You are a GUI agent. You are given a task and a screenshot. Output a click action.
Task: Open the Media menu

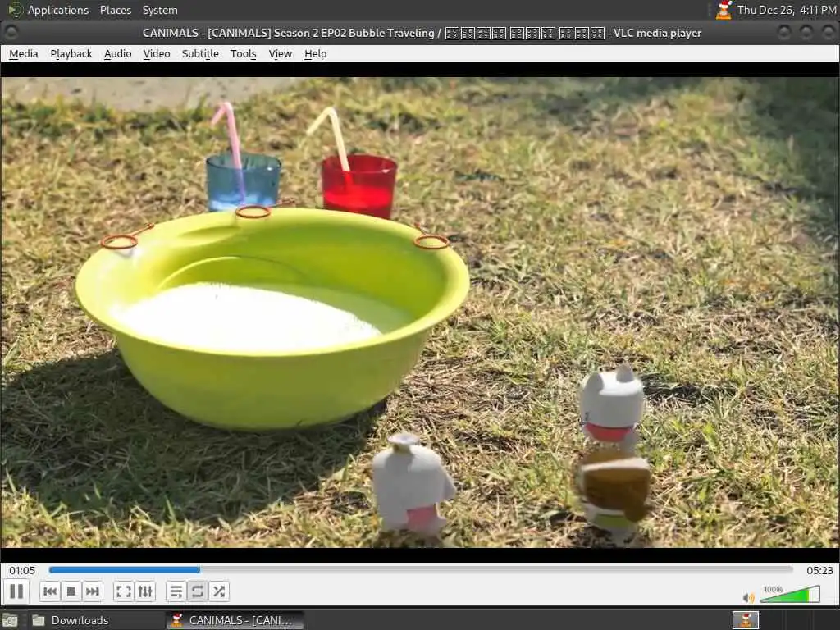click(24, 54)
